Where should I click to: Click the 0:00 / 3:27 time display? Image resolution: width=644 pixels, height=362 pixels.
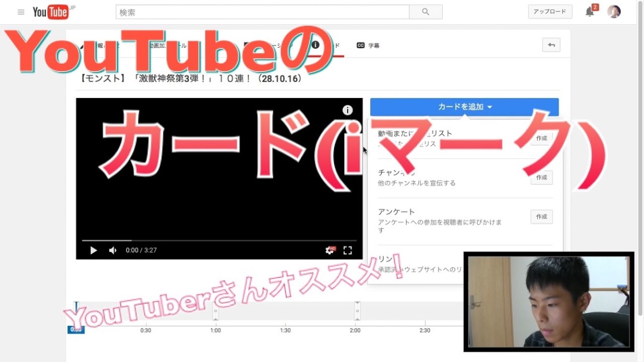tap(141, 250)
